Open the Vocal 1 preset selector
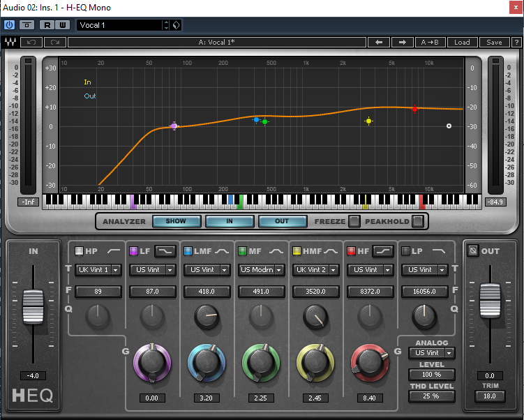This screenshot has width=524, height=420. click(119, 25)
